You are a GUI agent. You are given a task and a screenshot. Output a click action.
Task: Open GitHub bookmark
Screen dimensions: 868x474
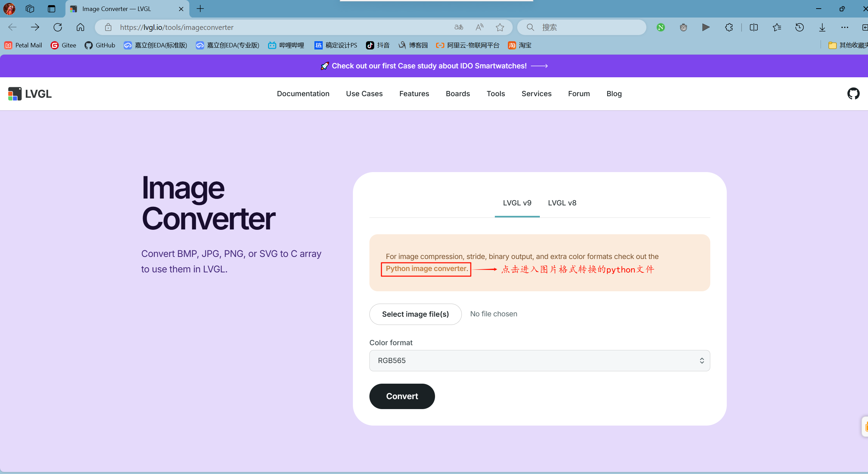point(100,45)
